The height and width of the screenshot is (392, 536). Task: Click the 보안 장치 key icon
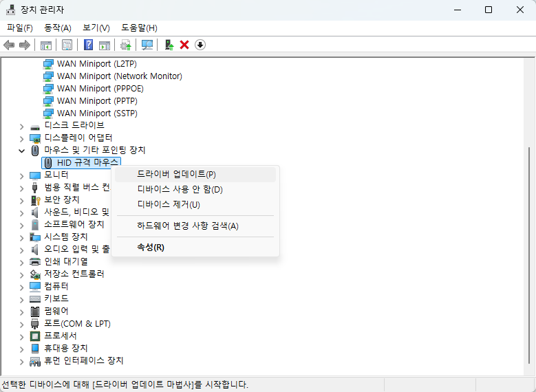[36, 200]
